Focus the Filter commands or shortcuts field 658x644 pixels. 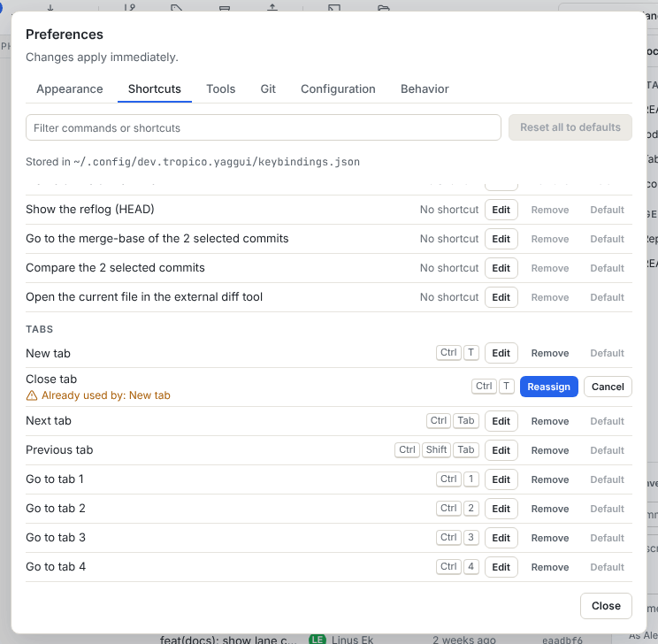tap(264, 127)
